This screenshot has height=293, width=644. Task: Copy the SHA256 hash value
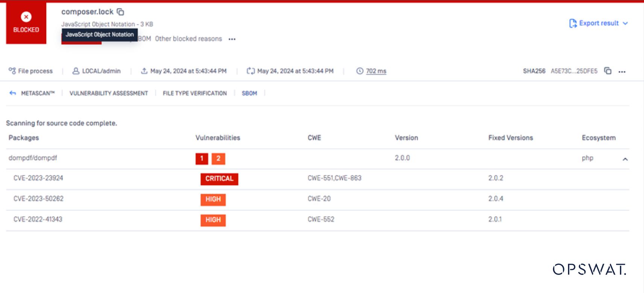(x=607, y=71)
